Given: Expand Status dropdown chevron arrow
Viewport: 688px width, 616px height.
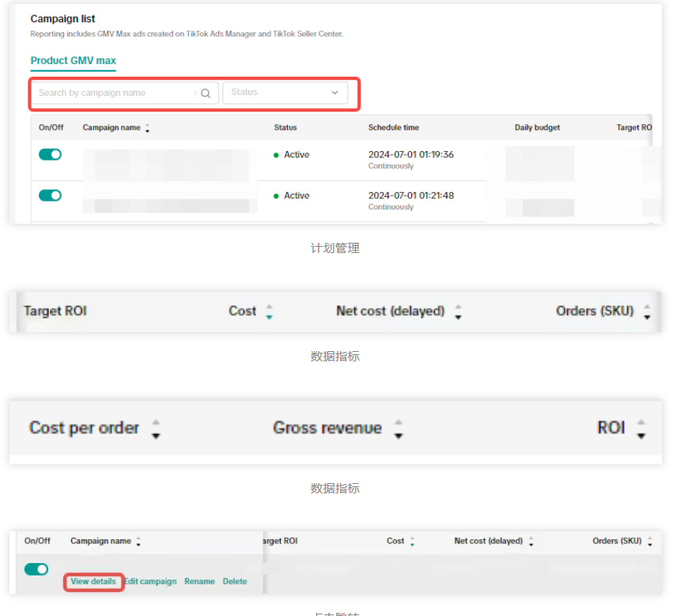Looking at the screenshot, I should tap(335, 93).
